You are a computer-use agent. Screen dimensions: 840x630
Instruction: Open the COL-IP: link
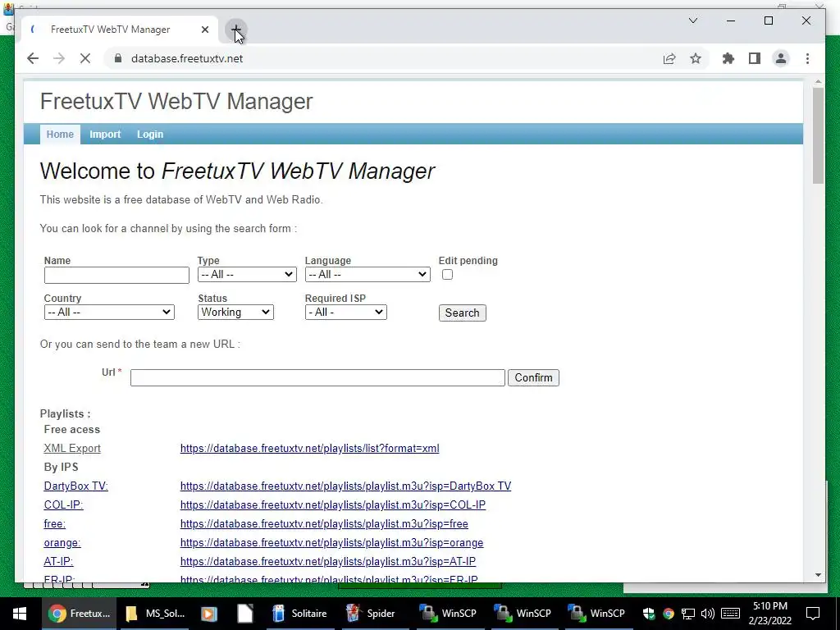(x=64, y=504)
